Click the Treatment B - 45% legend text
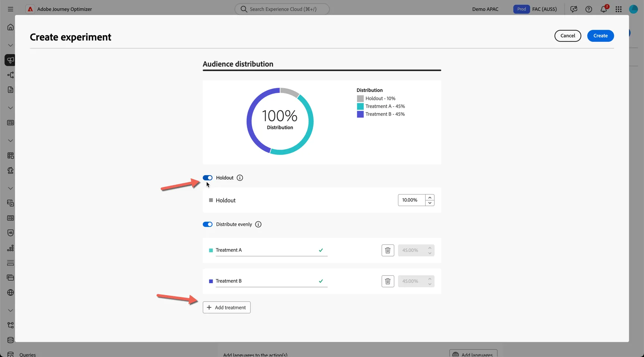This screenshot has width=644, height=357. [x=385, y=114]
